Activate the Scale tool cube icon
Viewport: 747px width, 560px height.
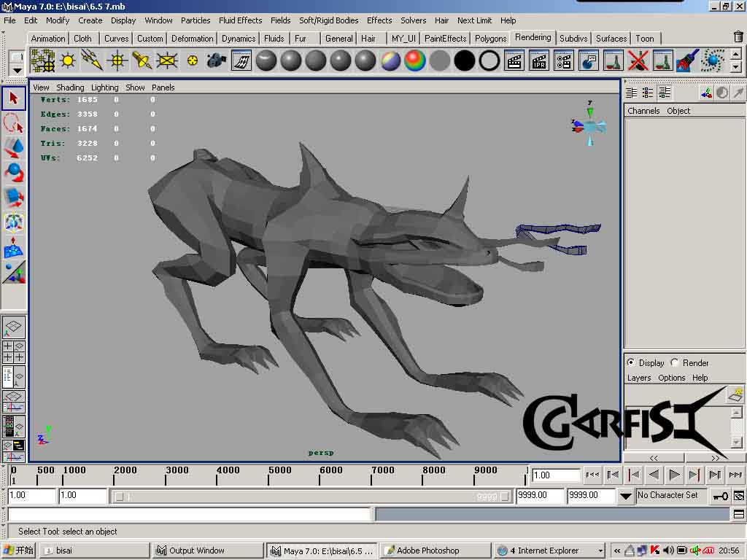click(13, 197)
